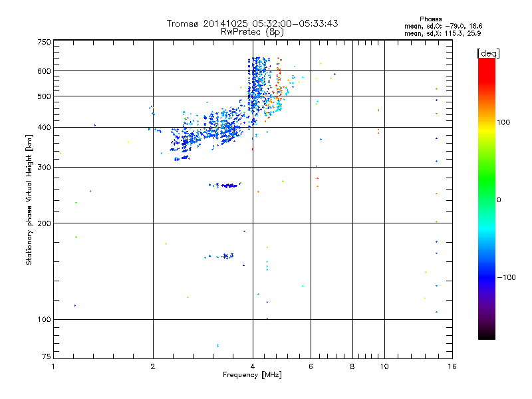The height and width of the screenshot is (399, 532).
Task: Click the plot title "Tromsø 20141025 05:32:00-05:33:43"
Action: (252, 23)
